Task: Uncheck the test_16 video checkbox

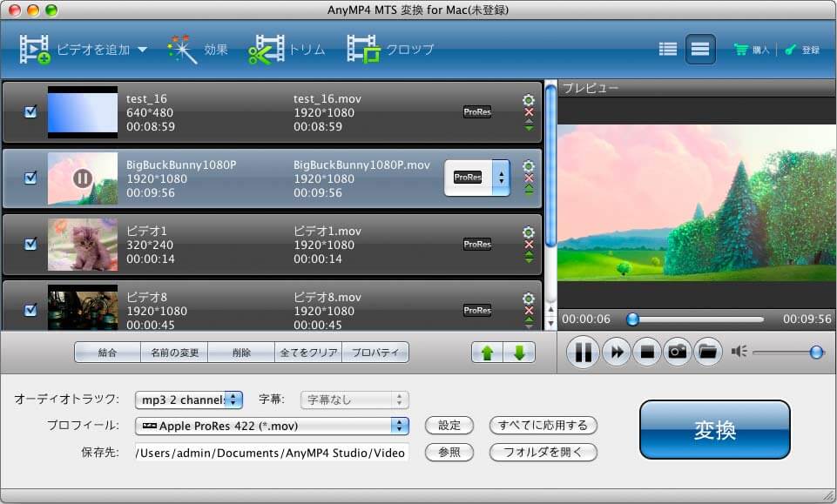Action: [31, 111]
